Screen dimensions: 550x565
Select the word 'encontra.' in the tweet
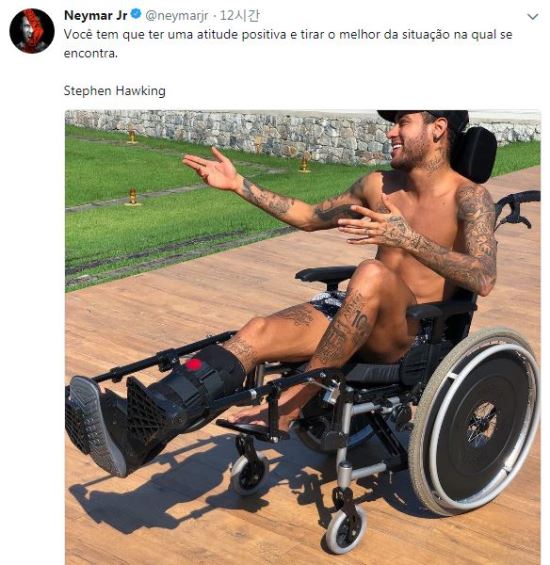[91, 53]
